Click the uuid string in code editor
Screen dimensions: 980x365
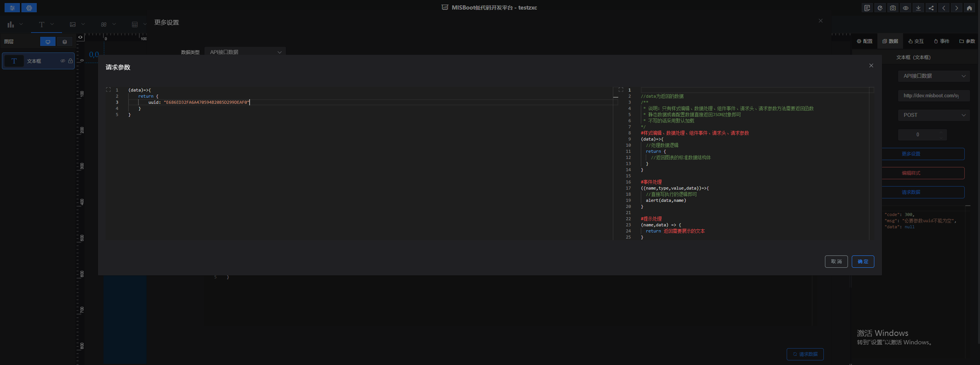coord(206,102)
